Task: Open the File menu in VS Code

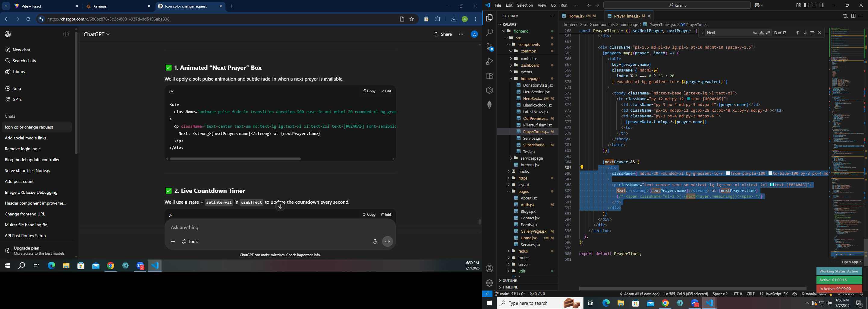Action: coord(498,5)
